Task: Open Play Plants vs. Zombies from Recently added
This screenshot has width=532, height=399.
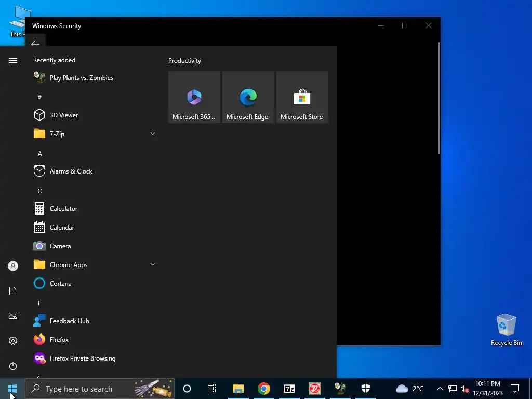Action: pyautogui.click(x=95, y=78)
